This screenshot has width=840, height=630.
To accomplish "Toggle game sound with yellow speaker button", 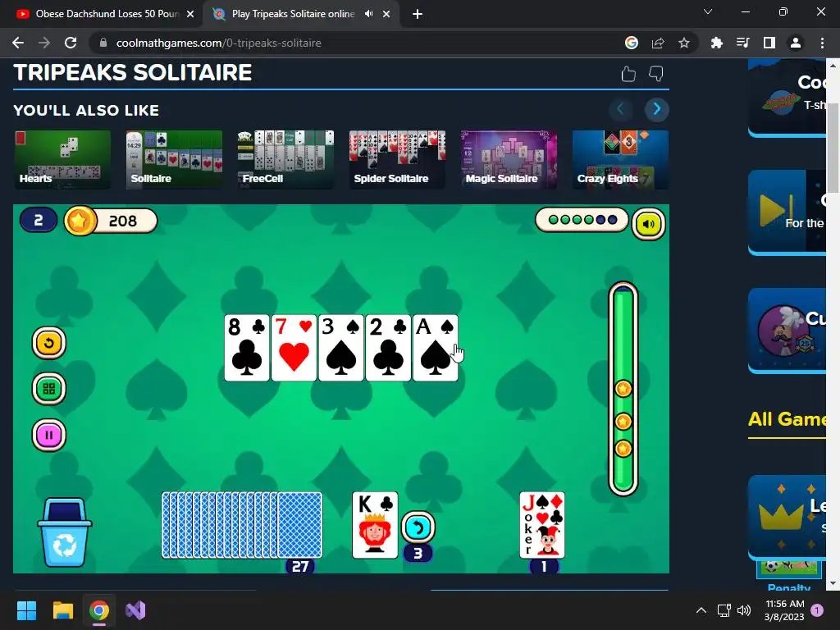I will 648,224.
